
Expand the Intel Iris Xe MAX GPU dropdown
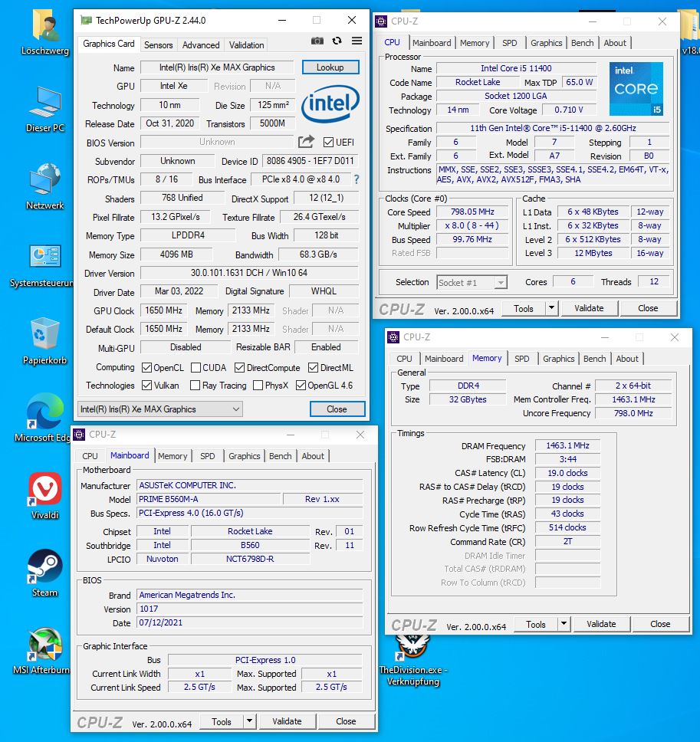(160, 409)
